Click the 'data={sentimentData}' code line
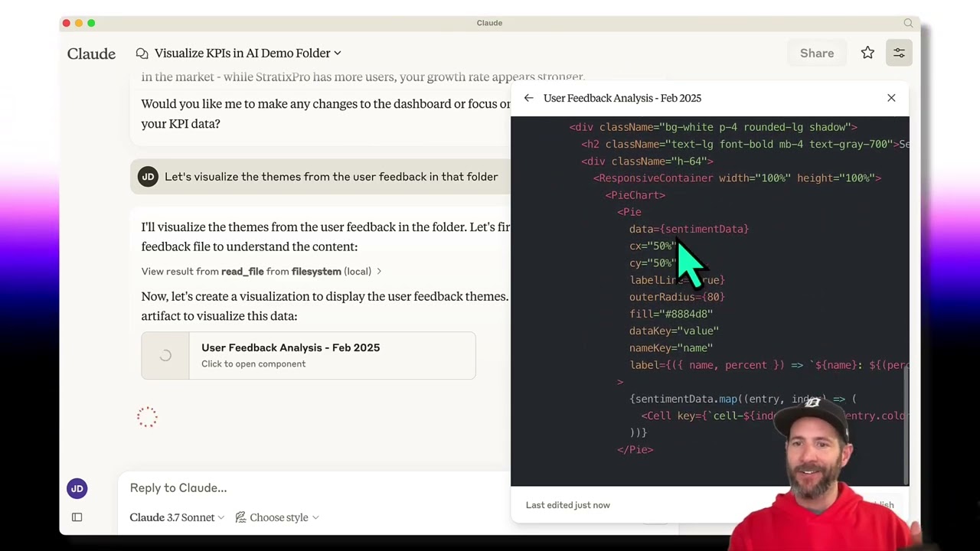The image size is (980, 551). coord(689,229)
